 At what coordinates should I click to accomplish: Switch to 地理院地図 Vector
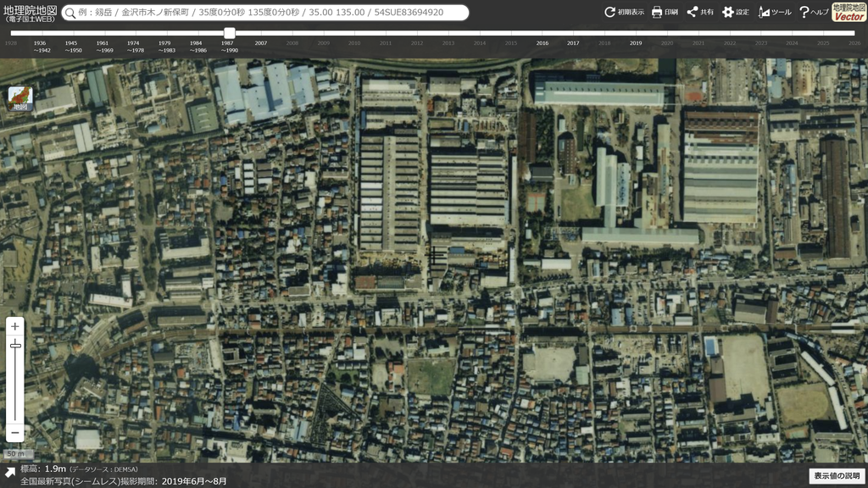[849, 12]
